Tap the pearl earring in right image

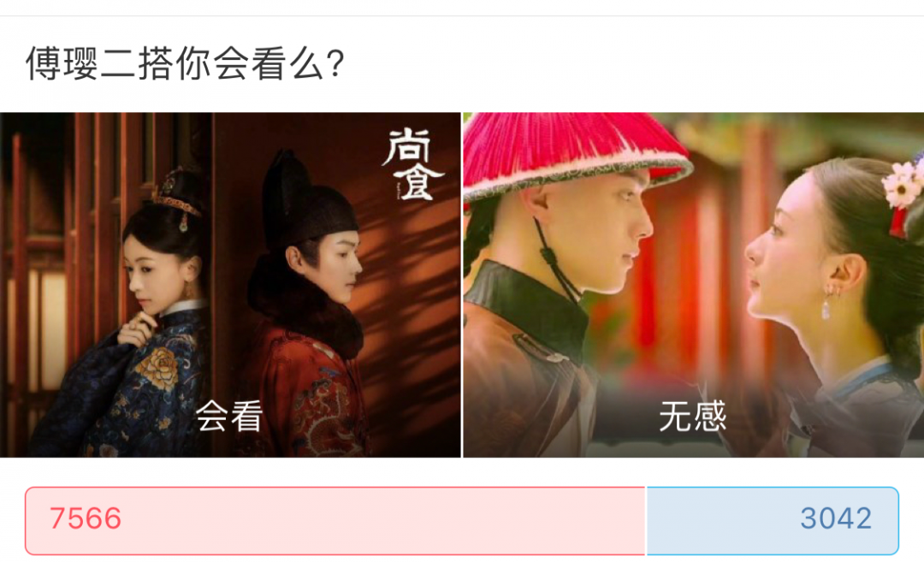coord(826,309)
